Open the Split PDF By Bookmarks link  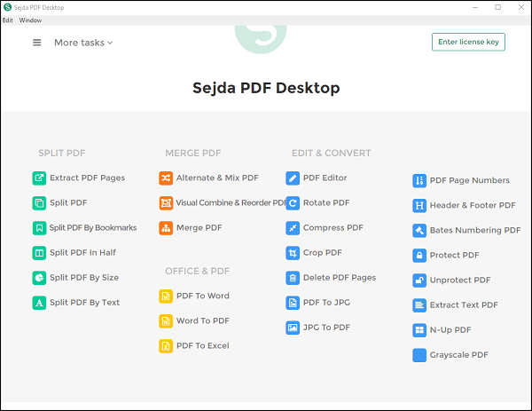point(93,227)
